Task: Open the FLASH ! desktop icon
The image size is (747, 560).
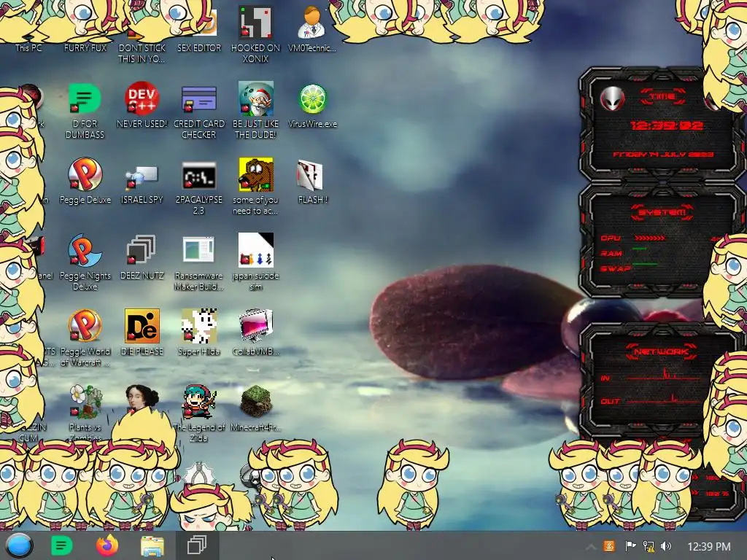Action: 310,175
